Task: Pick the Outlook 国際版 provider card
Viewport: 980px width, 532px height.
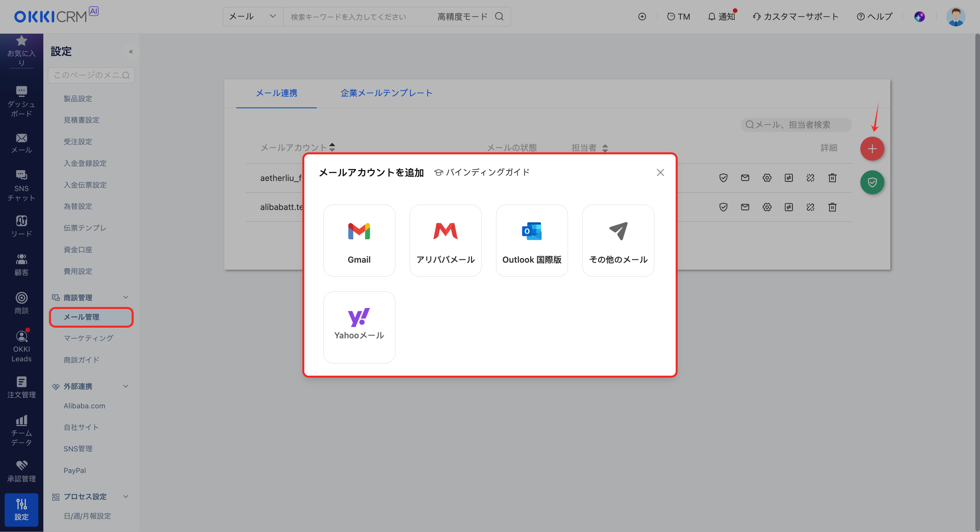Action: click(x=532, y=241)
